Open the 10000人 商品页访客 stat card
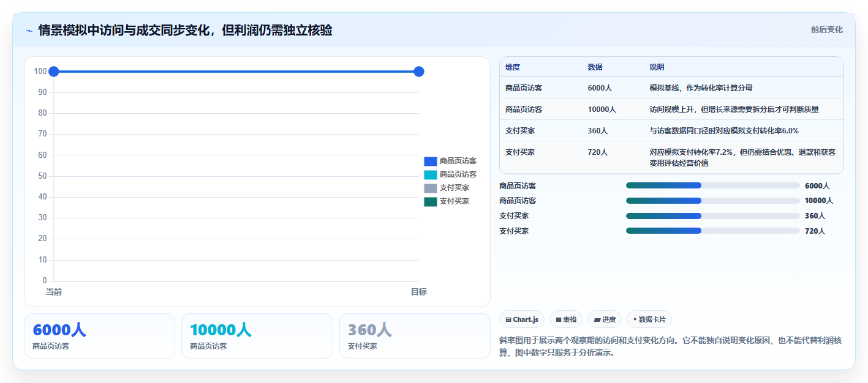The width and height of the screenshot is (868, 383). click(x=257, y=336)
